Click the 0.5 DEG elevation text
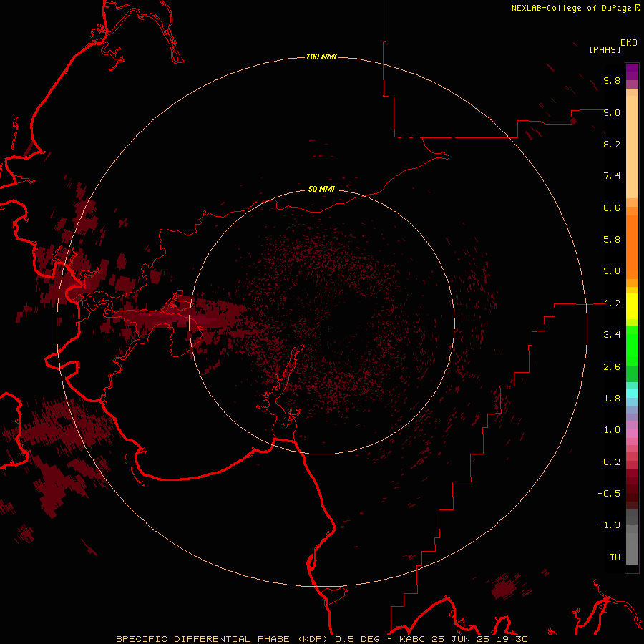This screenshot has width=644, height=644. coord(357,639)
